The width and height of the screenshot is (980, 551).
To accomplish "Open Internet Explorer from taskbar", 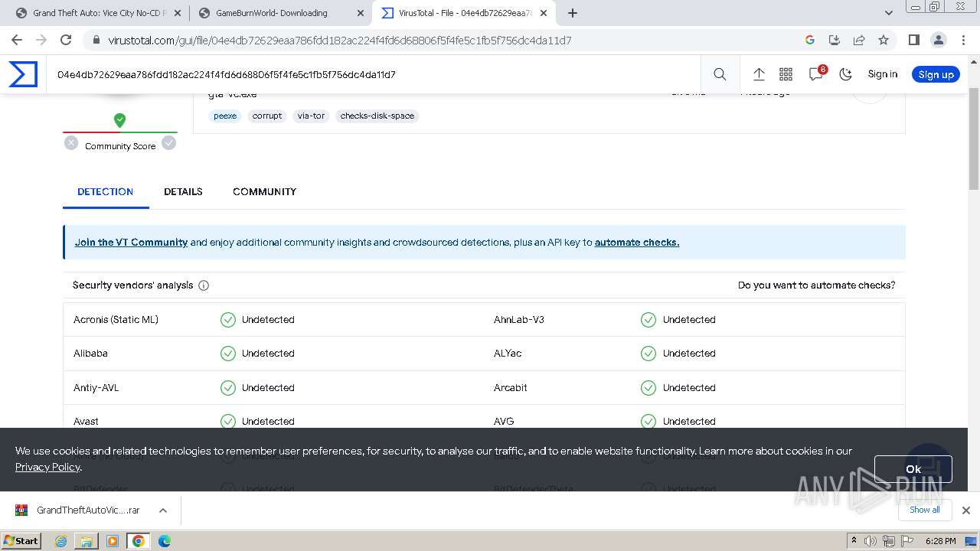I will pos(61,541).
